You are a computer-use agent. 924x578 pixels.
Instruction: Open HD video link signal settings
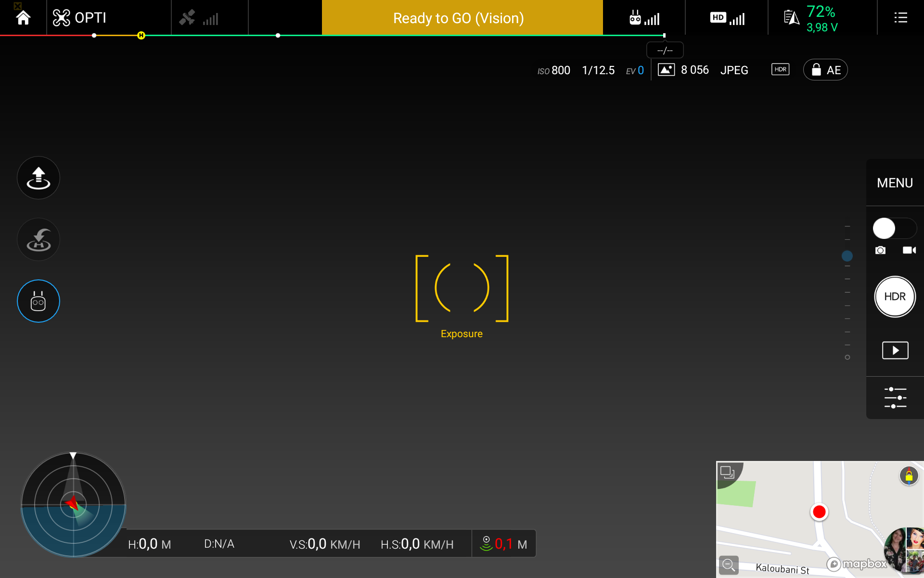click(x=727, y=18)
